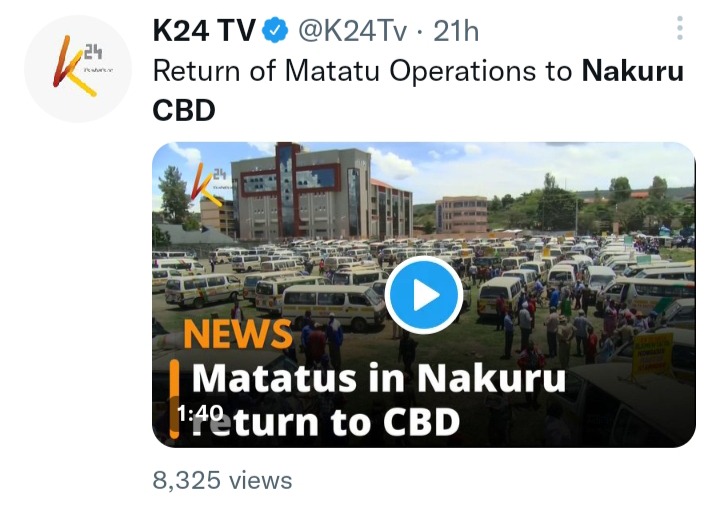The image size is (719, 507).
Task: Click the bold CBD word in tweet
Action: pyautogui.click(x=184, y=110)
